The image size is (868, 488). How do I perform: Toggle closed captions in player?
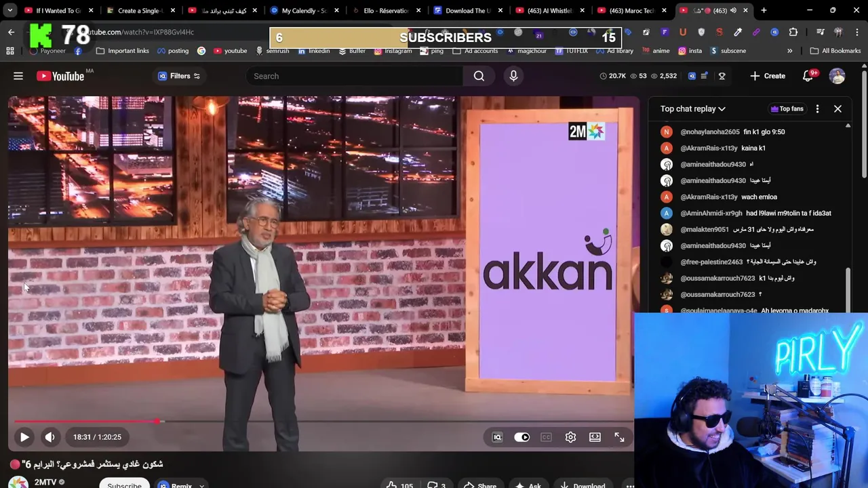[x=546, y=437]
